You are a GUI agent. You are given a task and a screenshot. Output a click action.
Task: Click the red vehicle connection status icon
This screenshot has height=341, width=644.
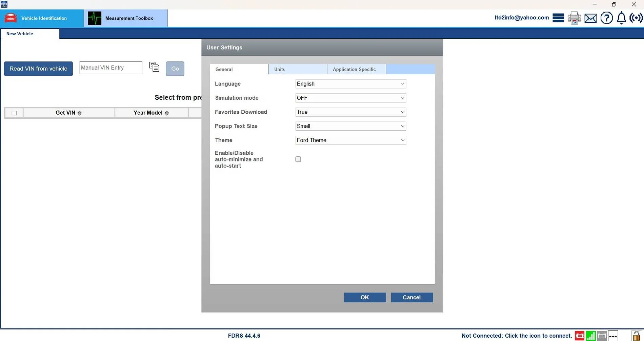(x=579, y=336)
